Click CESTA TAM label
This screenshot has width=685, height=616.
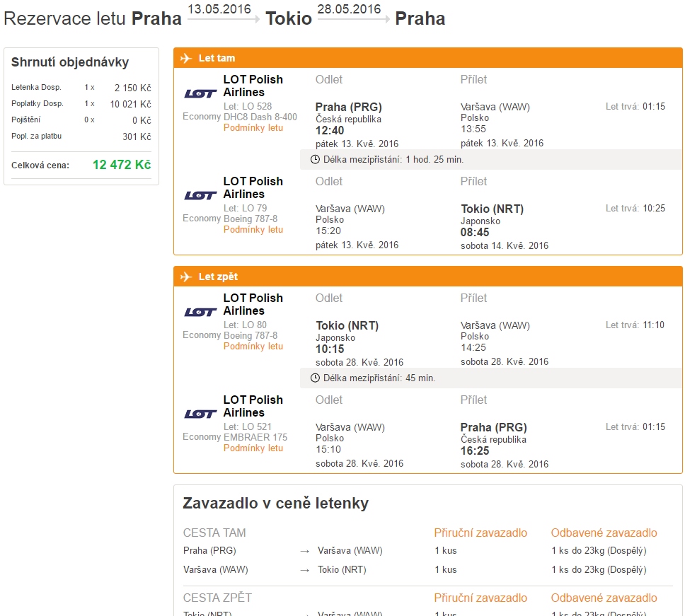(x=214, y=533)
